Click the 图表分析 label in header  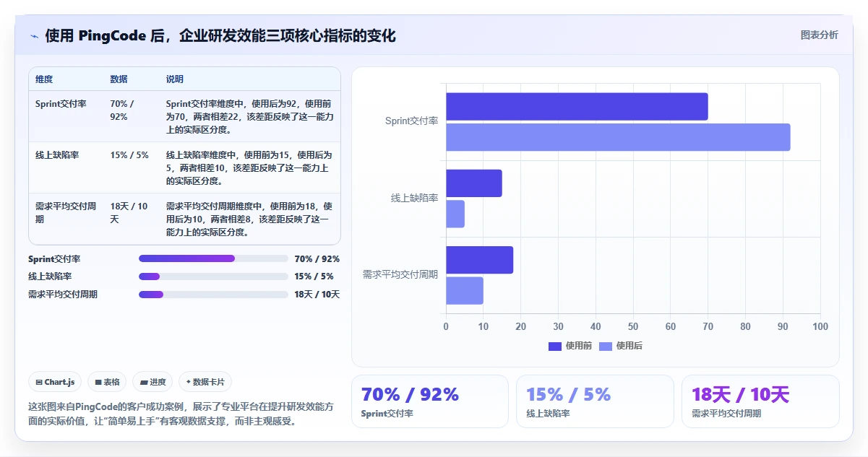[x=820, y=35]
